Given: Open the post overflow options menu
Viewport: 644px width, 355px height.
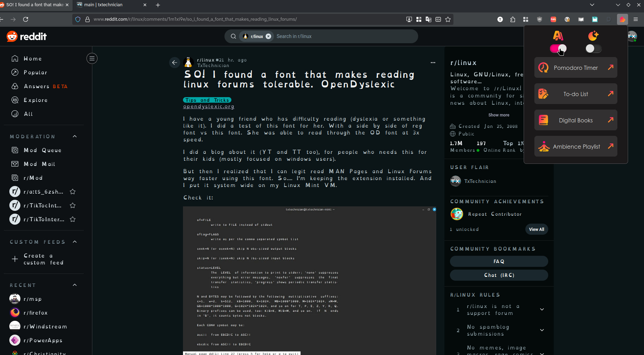Looking at the screenshot, I should pyautogui.click(x=433, y=63).
